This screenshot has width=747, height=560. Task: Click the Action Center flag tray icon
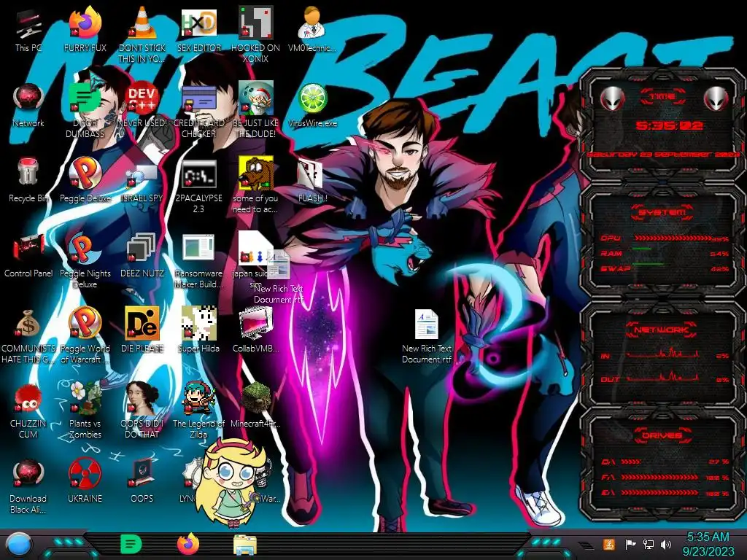point(630,544)
